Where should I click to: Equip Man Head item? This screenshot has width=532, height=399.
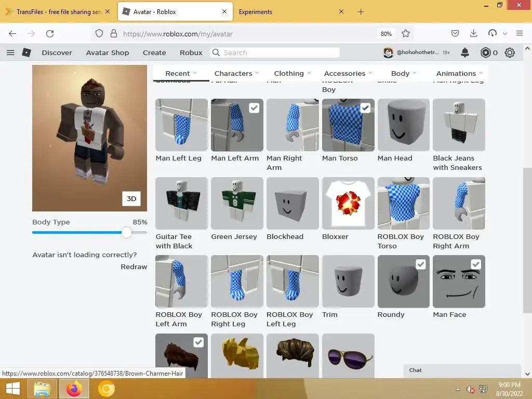[403, 125]
